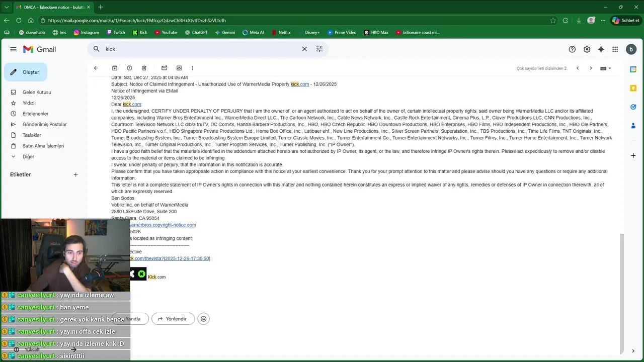Add a new label next to Etiketler
This screenshot has width=644, height=362.
tap(75, 174)
